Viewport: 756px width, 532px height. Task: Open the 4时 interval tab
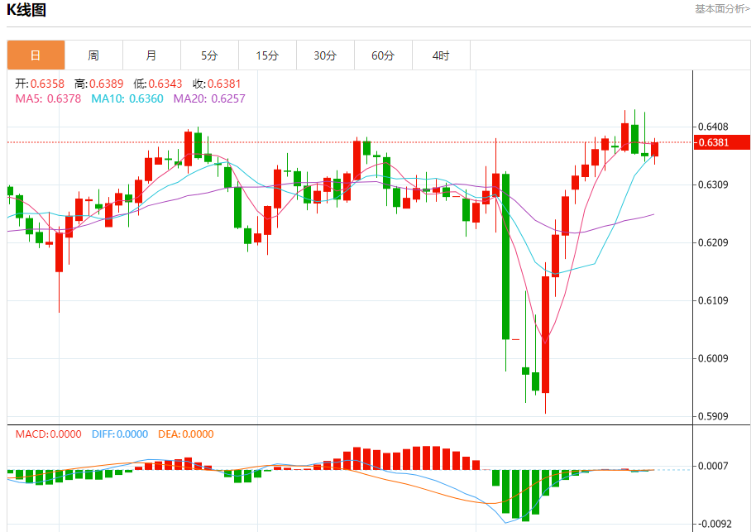click(441, 55)
